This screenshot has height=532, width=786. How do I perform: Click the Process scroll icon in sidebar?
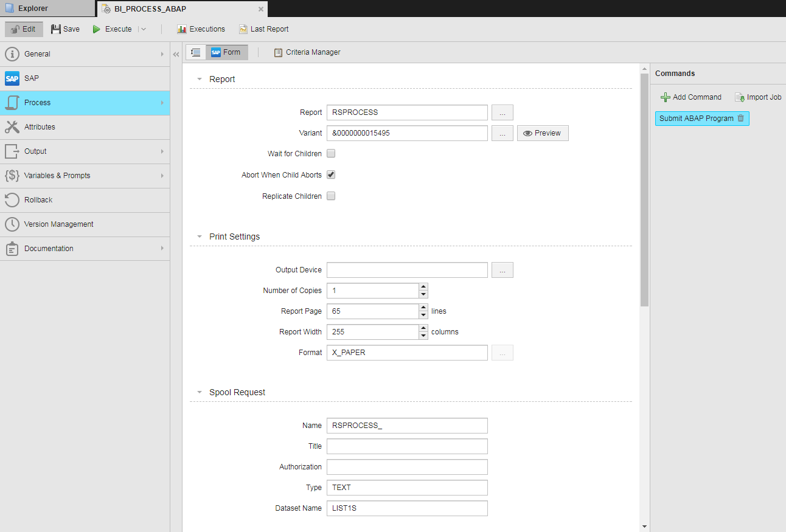12,103
